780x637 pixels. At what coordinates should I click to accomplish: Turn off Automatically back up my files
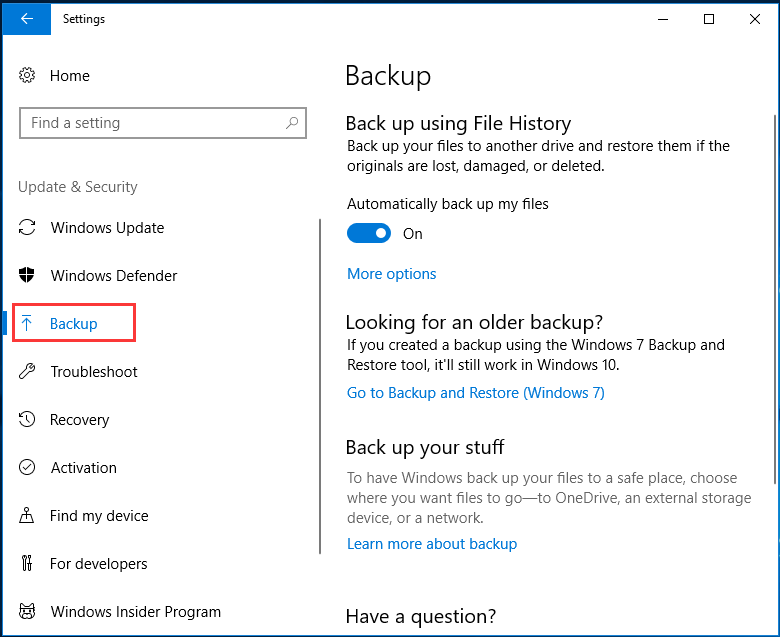pyautogui.click(x=369, y=233)
